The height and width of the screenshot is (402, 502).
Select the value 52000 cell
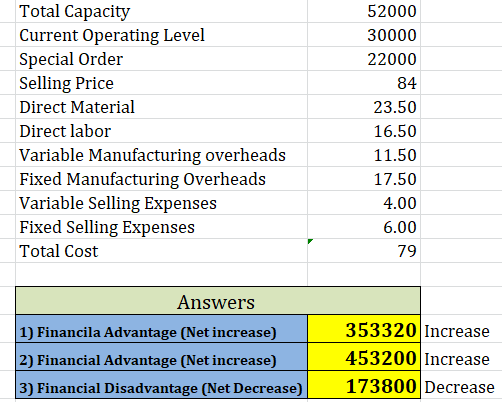[x=364, y=11]
